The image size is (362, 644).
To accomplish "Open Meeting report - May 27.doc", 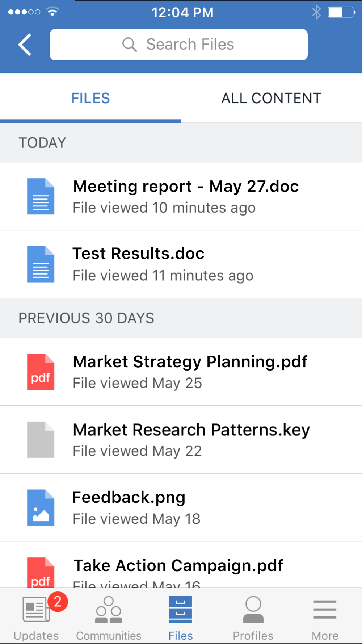I will (x=186, y=187).
